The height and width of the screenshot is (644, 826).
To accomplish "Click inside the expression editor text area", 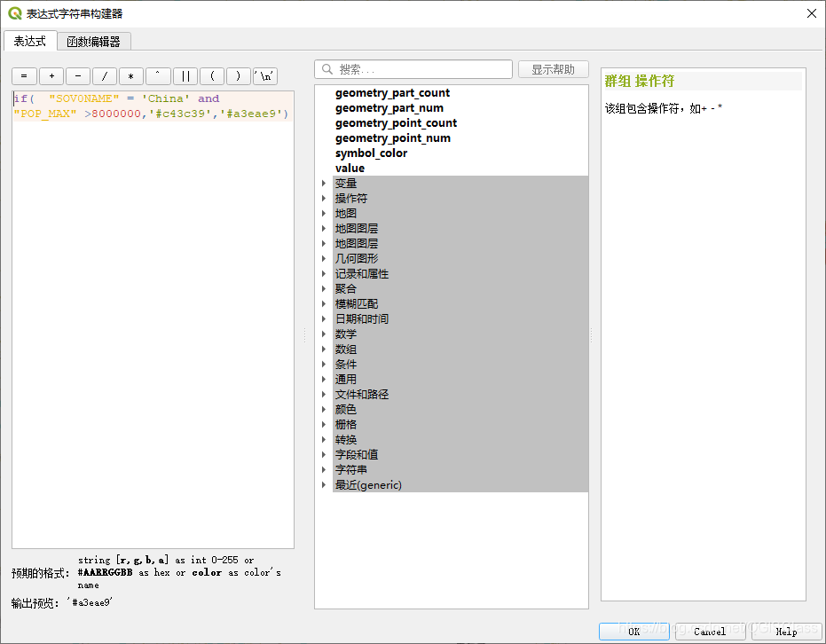I will point(153,319).
